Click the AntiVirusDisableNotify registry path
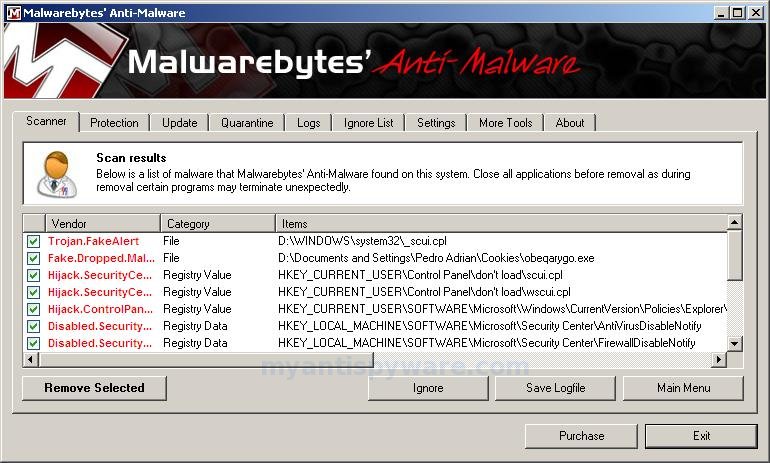Viewport: 770px width, 463px height. click(x=490, y=326)
